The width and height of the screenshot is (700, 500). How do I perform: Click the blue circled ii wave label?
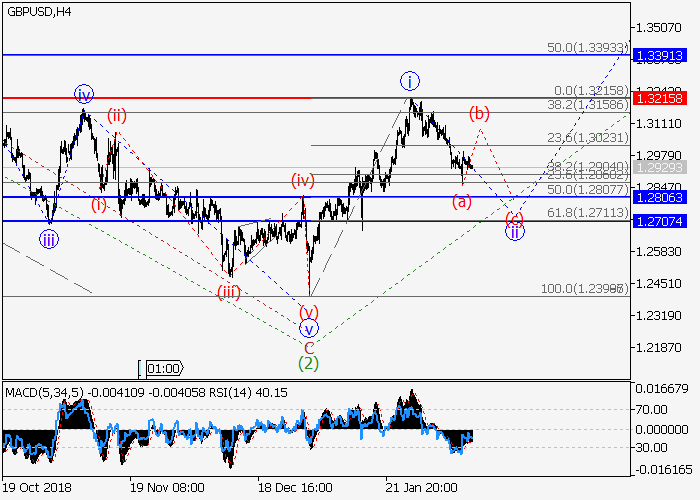[515, 231]
